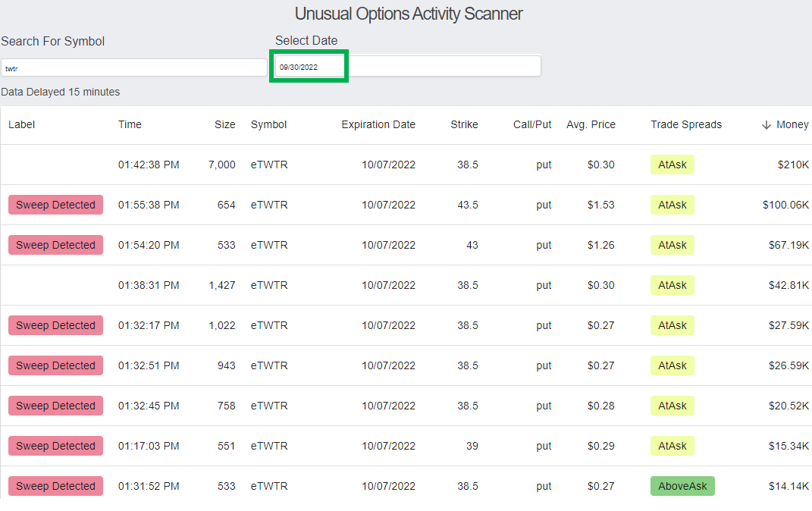Click the money value $26.59K
The image size is (812, 511).
coord(788,365)
